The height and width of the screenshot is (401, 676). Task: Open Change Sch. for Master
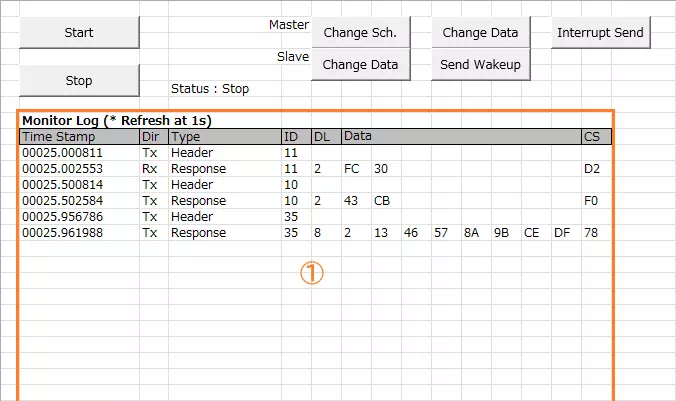click(360, 32)
